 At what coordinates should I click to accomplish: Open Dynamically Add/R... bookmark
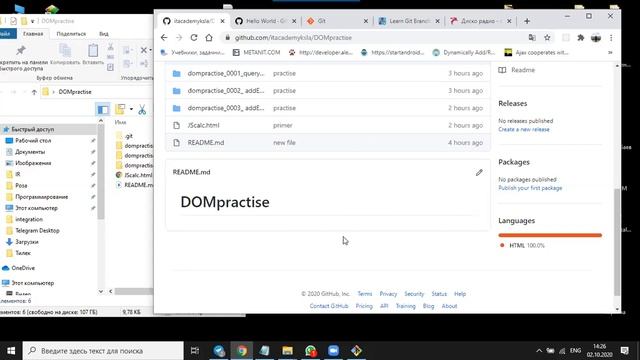click(x=463, y=53)
